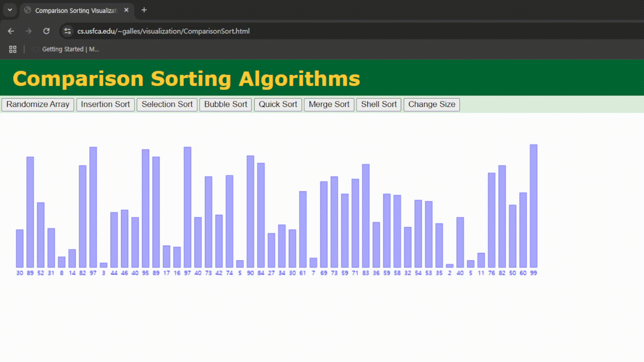Close the Comparison Sorting tab
644x362 pixels.
pyautogui.click(x=126, y=10)
